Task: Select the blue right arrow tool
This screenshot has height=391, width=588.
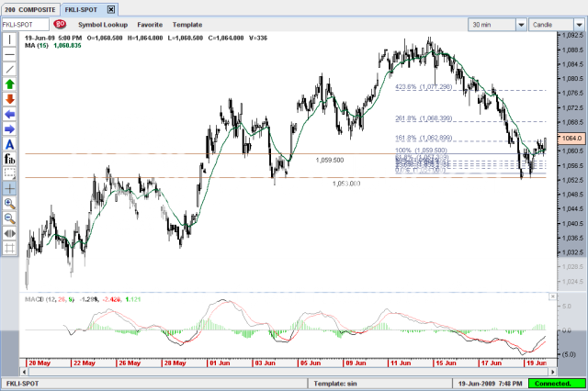Action: [x=10, y=129]
